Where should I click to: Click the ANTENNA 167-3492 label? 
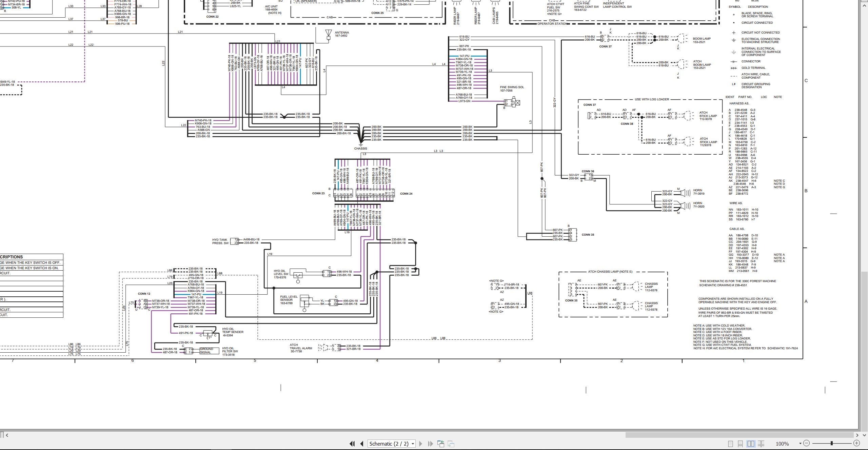(x=342, y=34)
